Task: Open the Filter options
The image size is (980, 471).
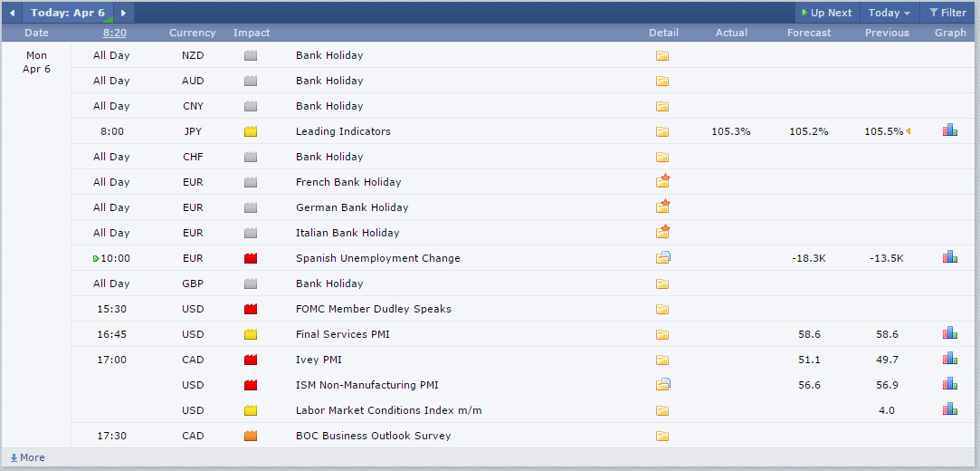Action: coord(947,13)
